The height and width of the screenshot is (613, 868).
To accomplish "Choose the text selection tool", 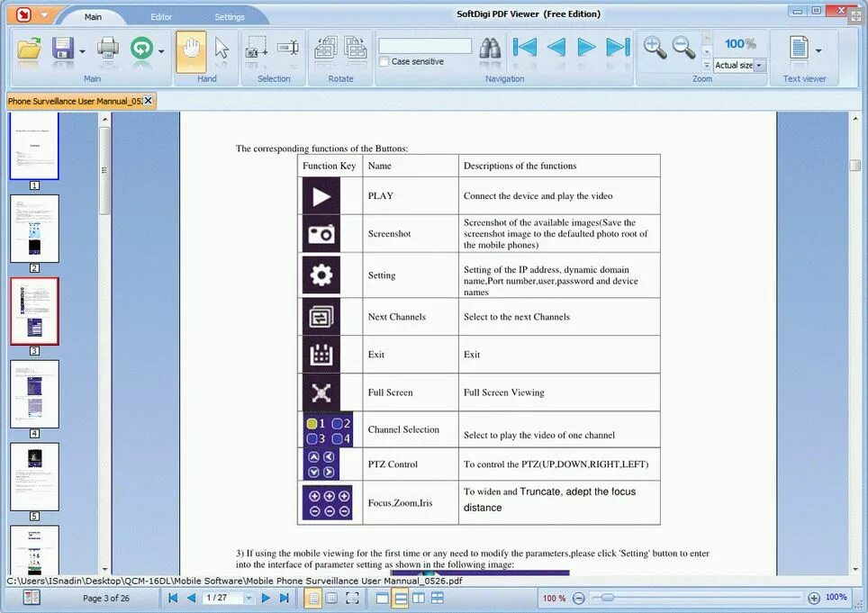I will [x=288, y=49].
